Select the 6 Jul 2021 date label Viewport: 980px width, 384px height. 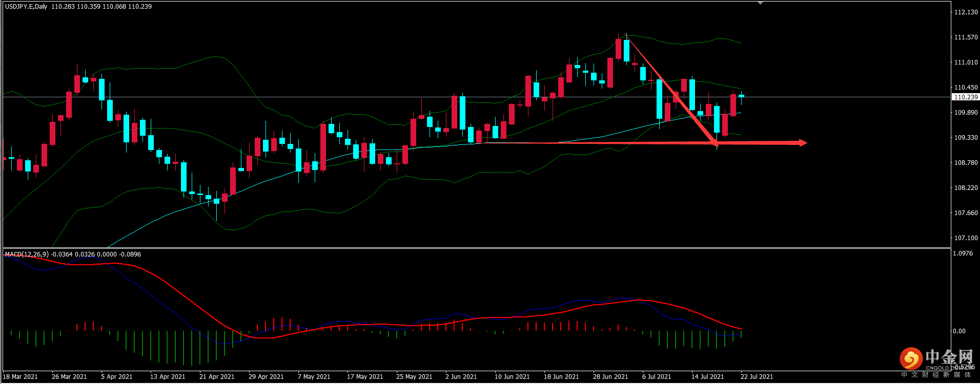point(657,377)
